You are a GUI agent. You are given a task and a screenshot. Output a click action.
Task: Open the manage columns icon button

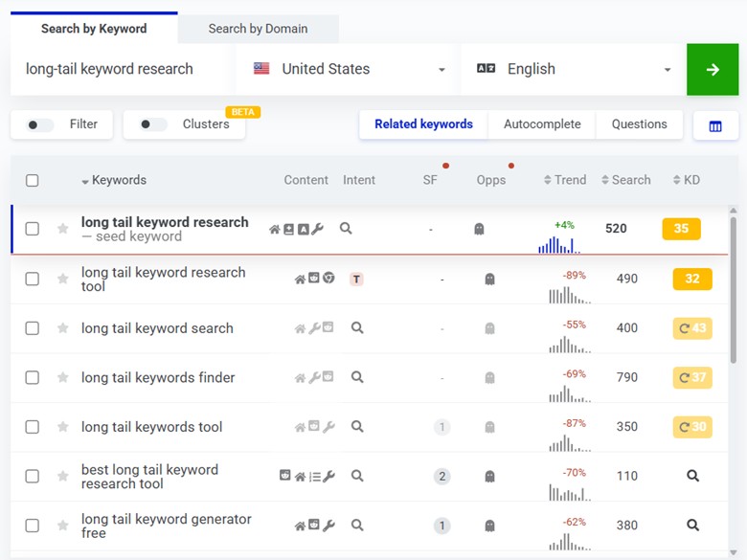tap(715, 126)
